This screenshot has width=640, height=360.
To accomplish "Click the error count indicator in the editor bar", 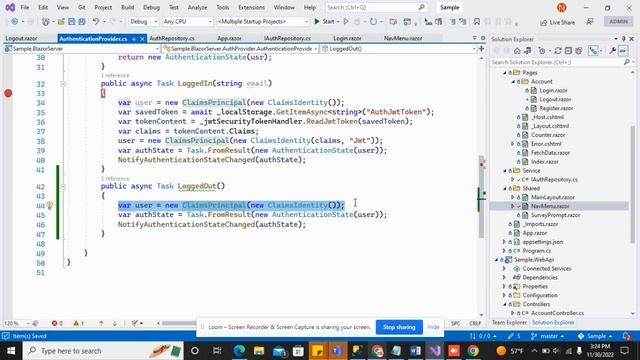I will (x=57, y=323).
